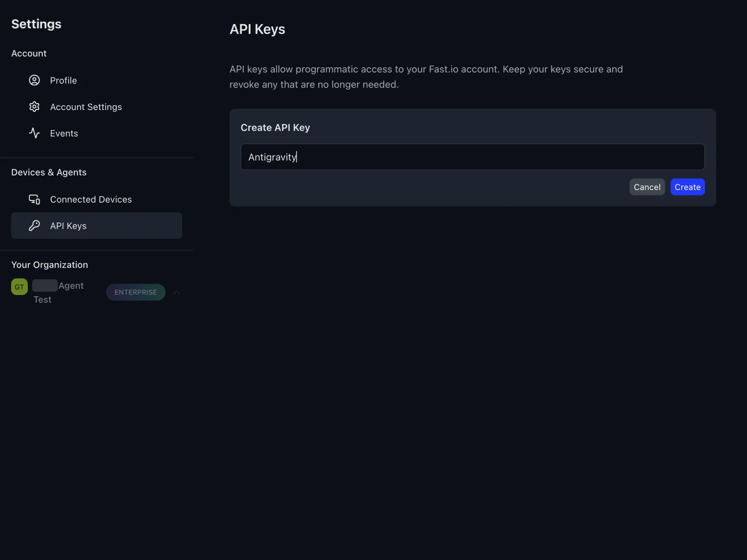
Task: Click the Account Settings gear icon
Action: pos(34,106)
